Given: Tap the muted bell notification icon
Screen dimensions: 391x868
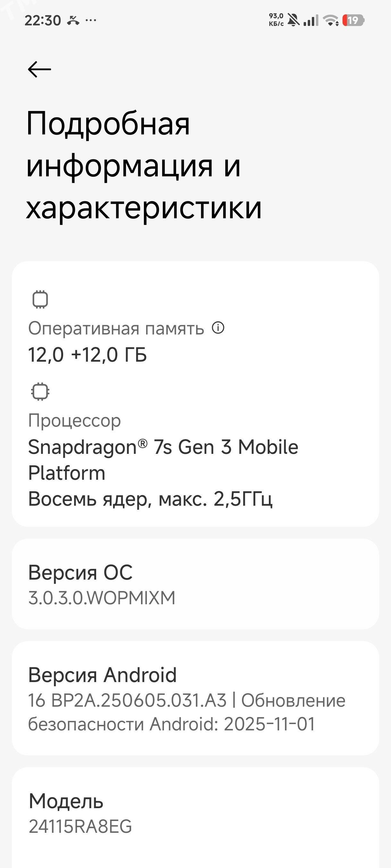Looking at the screenshot, I should tap(293, 20).
